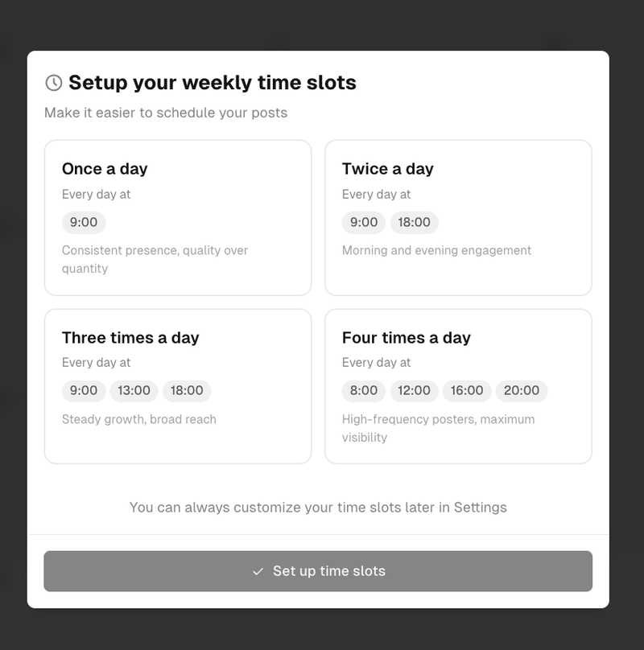Click the 18:00 chip under Three times a day
This screenshot has height=650, width=644.
tap(187, 391)
